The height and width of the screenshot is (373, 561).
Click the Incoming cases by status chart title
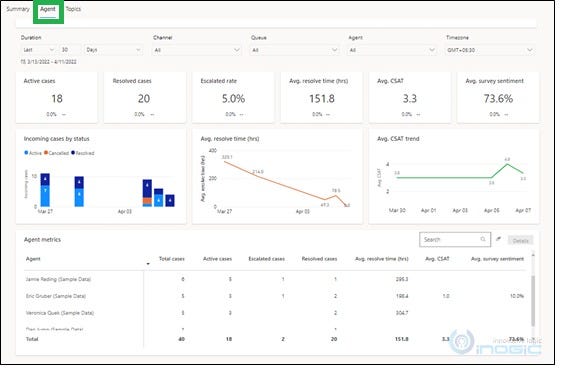click(x=57, y=139)
